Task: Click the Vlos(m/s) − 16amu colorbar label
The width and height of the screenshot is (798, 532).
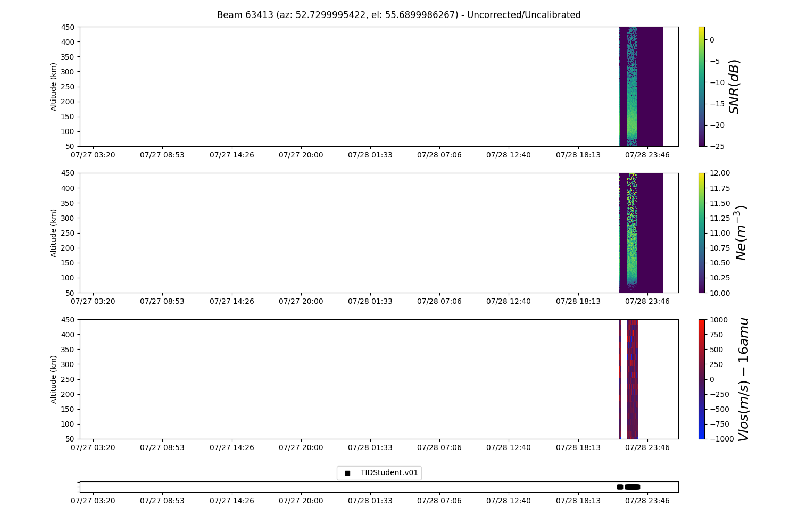Action: click(x=743, y=379)
